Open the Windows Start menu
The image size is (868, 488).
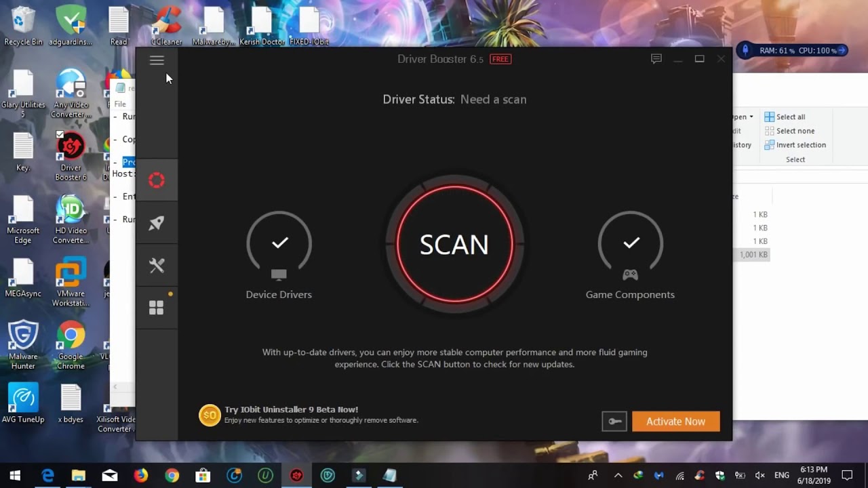click(x=15, y=476)
